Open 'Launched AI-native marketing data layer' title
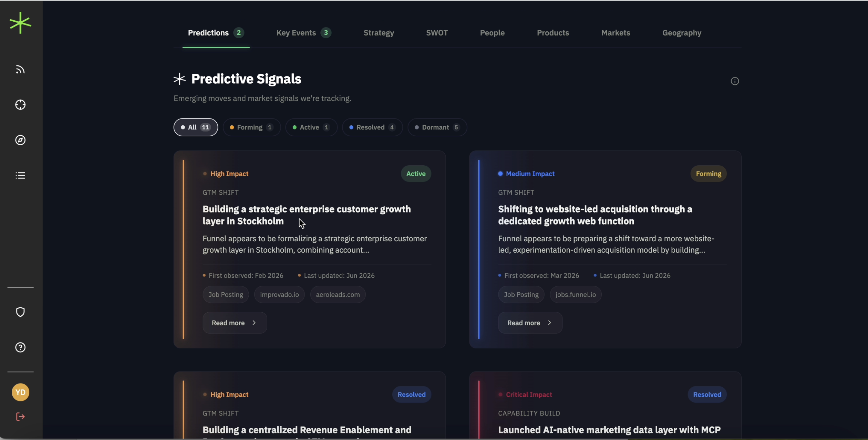Screen dimensions: 868x440 [609, 430]
